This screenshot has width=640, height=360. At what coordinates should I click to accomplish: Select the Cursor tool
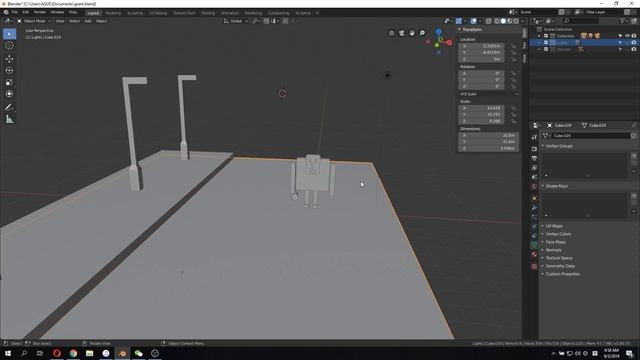coord(9,46)
